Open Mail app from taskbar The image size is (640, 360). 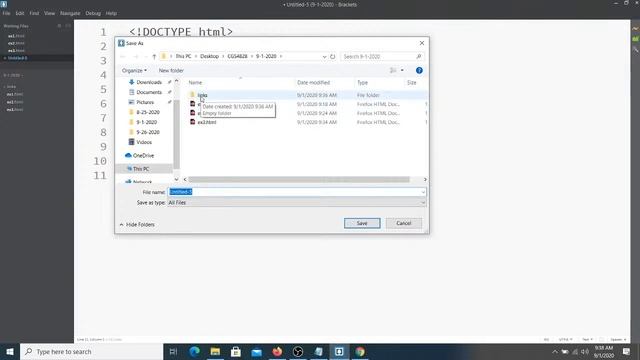pyautogui.click(x=256, y=351)
